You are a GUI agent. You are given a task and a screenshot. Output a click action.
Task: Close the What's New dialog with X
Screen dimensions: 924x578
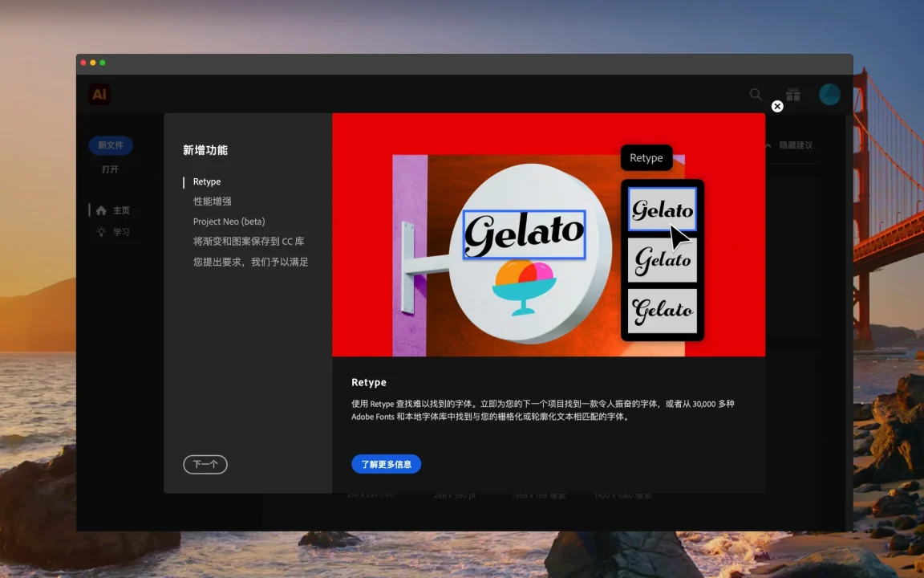[x=777, y=106]
